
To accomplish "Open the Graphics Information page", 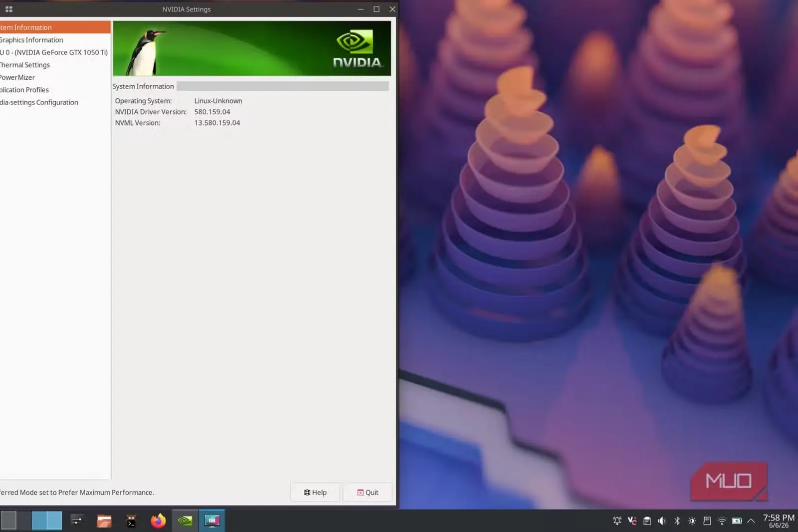I will (x=55, y=40).
